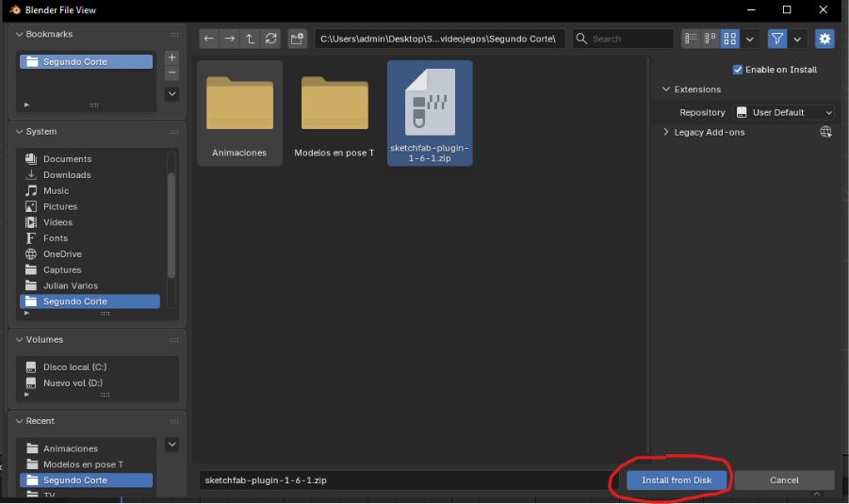Viewport: 849px width, 504px height.
Task: Close the Blender File View window
Action: point(823,9)
